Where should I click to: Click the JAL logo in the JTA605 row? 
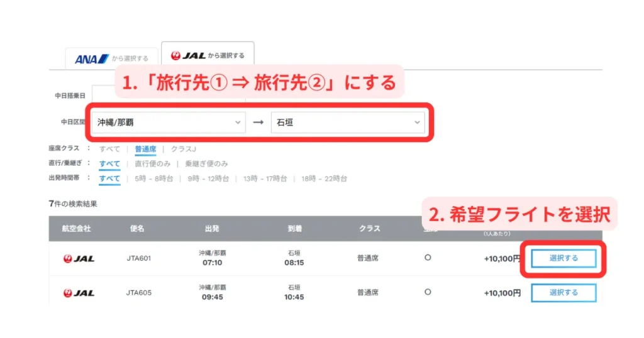click(x=79, y=293)
